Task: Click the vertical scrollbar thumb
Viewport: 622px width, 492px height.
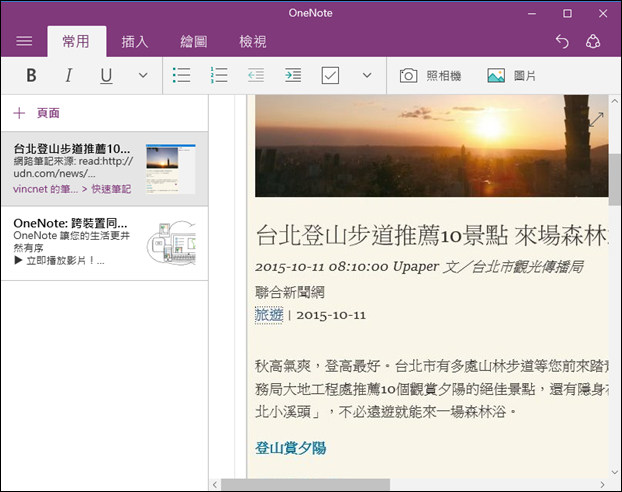Action: pos(615,179)
